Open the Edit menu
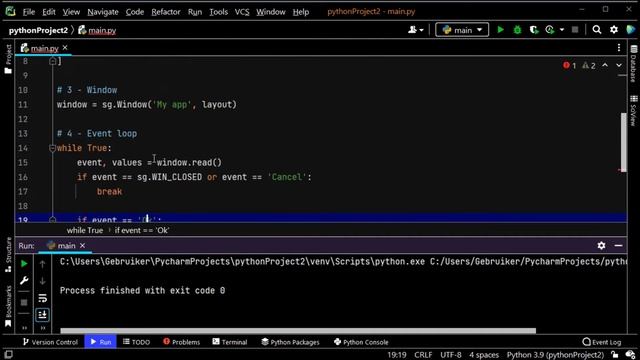Screen dimensions: 640x360 49,12
